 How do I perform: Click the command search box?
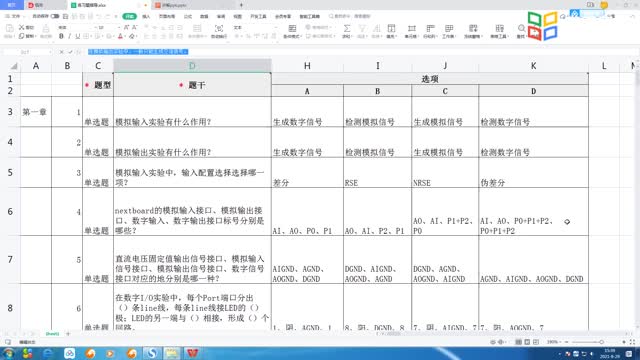[350, 16]
